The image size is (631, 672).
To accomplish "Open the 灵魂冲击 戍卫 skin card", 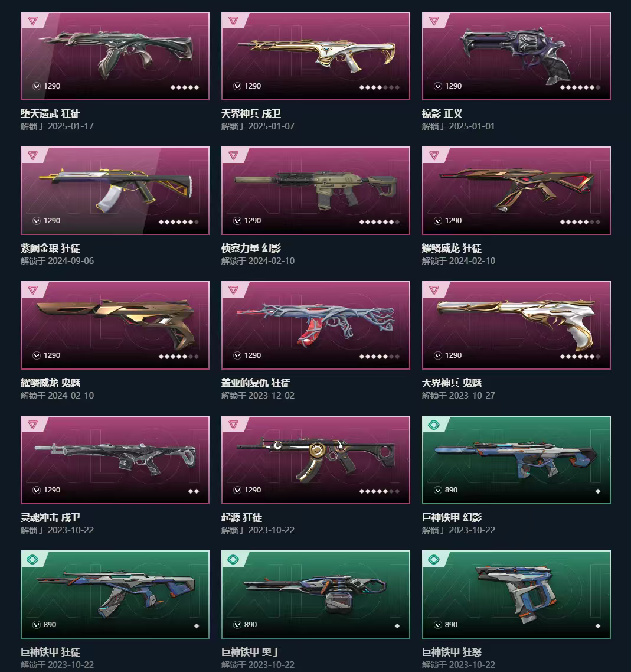I will (115, 459).
